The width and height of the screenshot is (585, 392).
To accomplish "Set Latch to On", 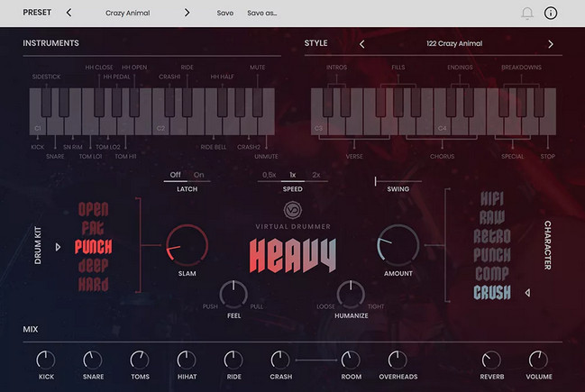I will pyautogui.click(x=199, y=175).
